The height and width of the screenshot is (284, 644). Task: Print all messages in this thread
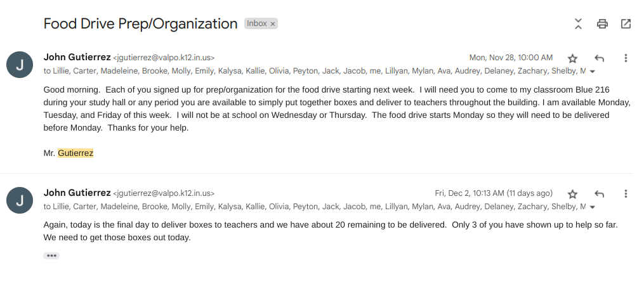[x=602, y=24]
